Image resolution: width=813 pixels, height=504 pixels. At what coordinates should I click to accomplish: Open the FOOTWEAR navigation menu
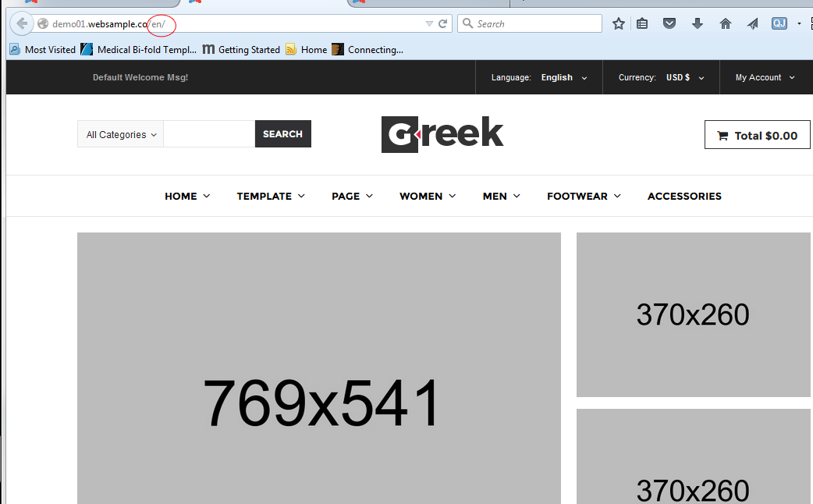tap(584, 196)
